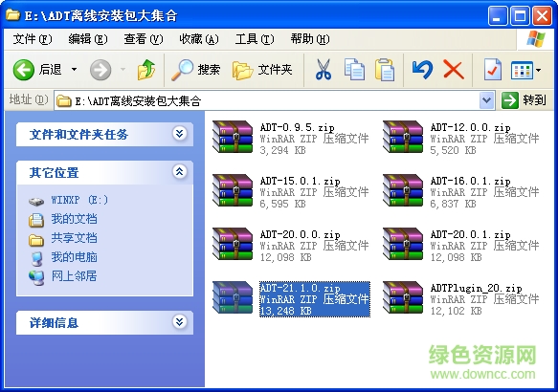This screenshot has width=558, height=392.
Task: Click the 网上邻居 network icon
Action: click(x=36, y=278)
